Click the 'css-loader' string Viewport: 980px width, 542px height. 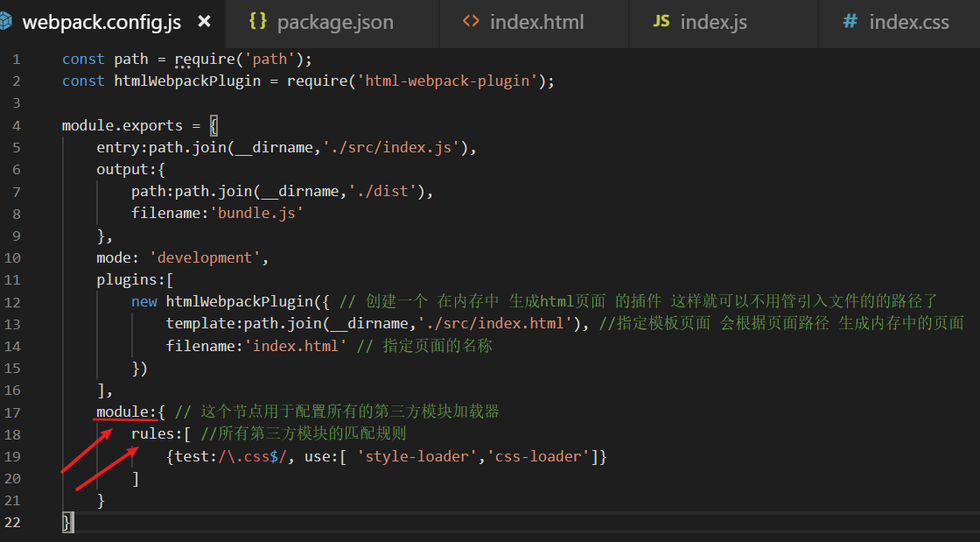[537, 456]
